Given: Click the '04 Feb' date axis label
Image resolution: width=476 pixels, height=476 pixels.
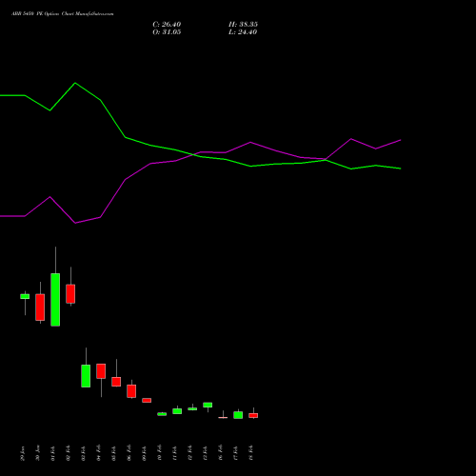Looking at the screenshot, I should (99, 453).
